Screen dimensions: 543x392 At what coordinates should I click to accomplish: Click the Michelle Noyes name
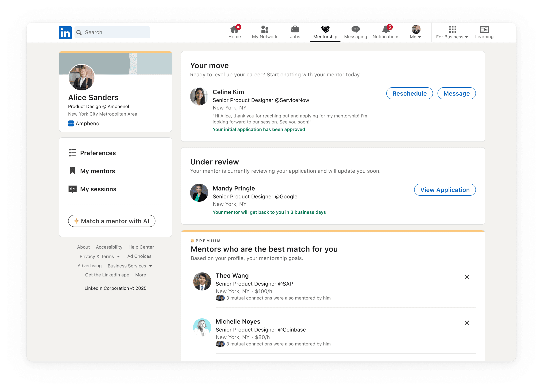point(238,322)
